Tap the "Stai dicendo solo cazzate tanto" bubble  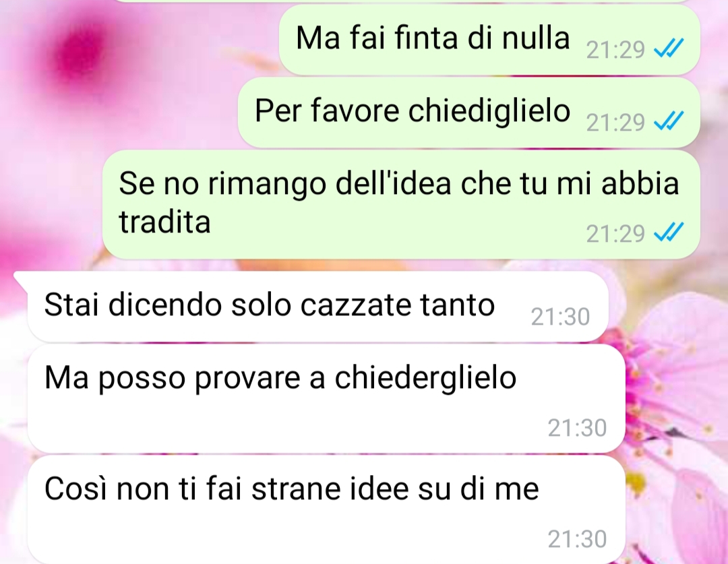pos(317,306)
